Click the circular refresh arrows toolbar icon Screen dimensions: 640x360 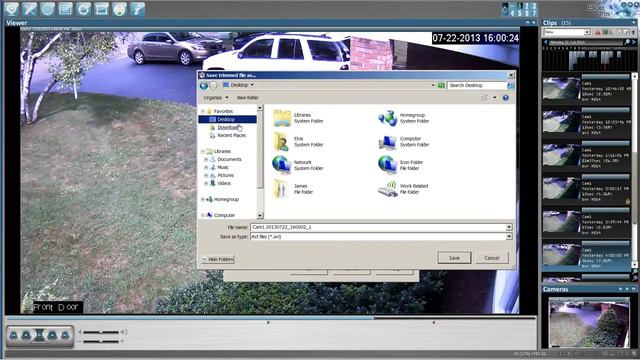point(83,9)
